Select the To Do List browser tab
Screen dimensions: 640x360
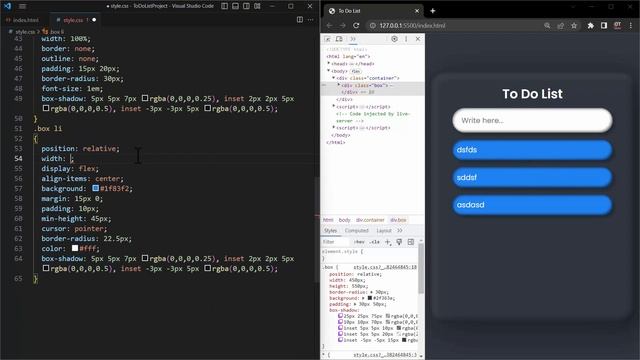[x=373, y=11]
